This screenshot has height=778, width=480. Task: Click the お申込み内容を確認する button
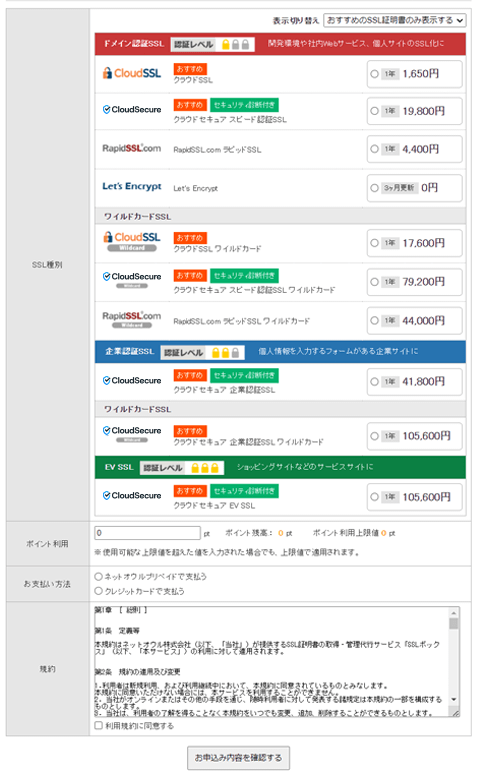pos(238,758)
